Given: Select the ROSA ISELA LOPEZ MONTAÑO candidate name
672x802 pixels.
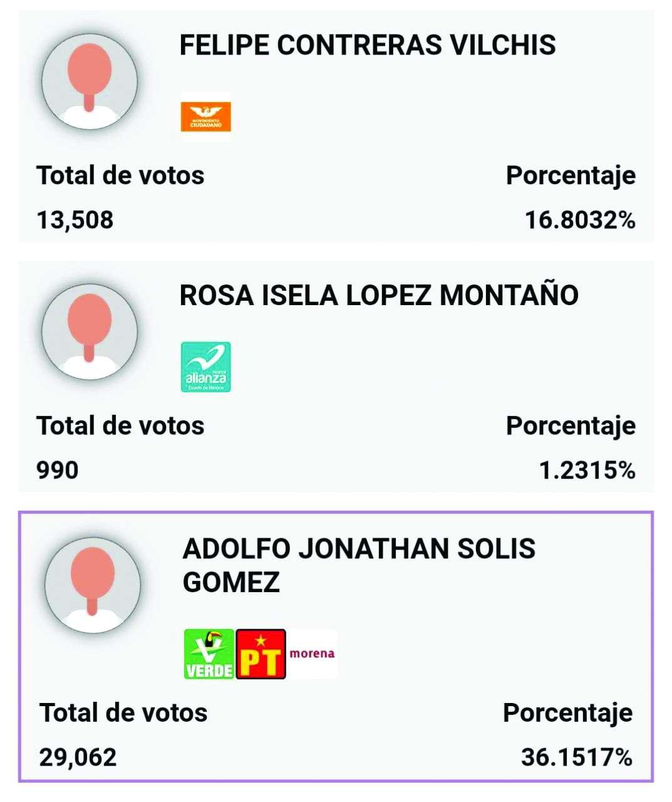Looking at the screenshot, I should pyautogui.click(x=379, y=295).
